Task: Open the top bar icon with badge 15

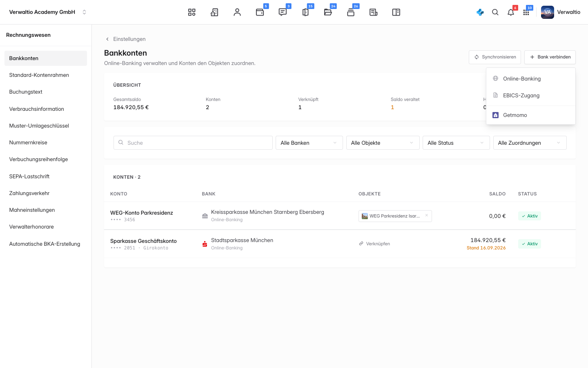Action: pyautogui.click(x=305, y=12)
